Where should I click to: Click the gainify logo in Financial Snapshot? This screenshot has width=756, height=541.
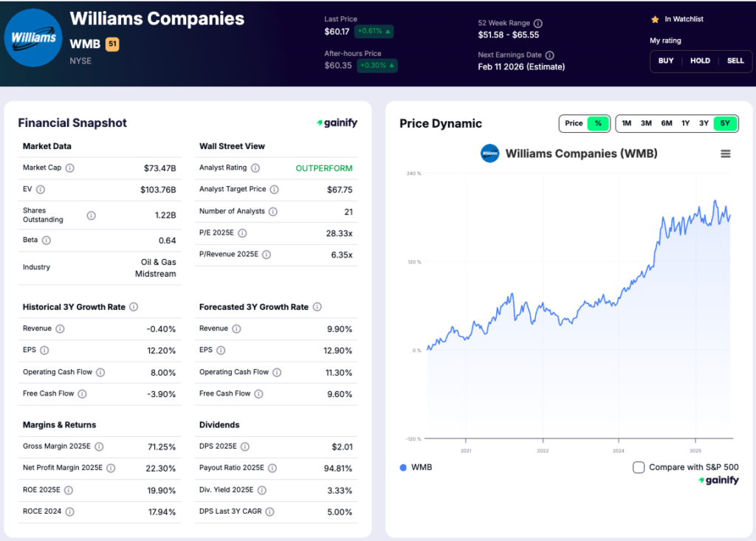(x=337, y=123)
